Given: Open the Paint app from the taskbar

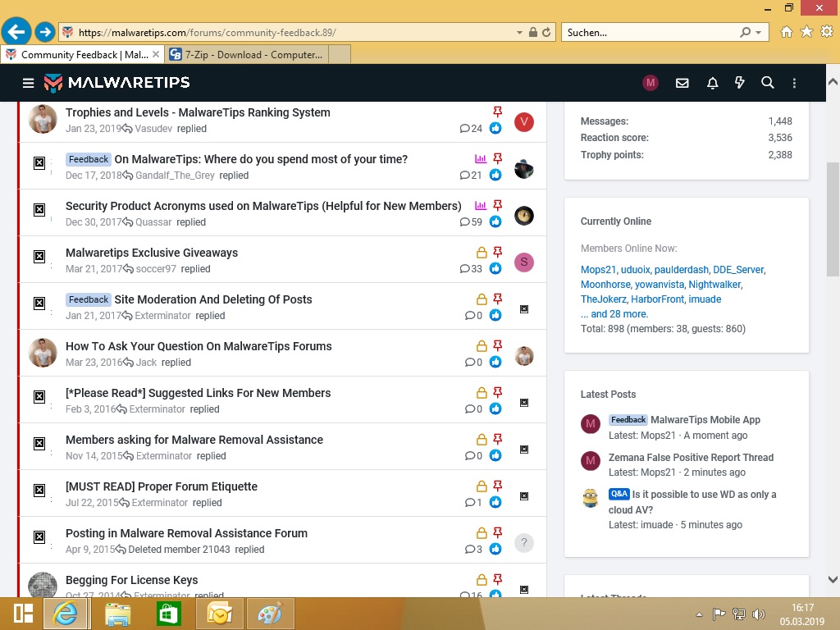Looking at the screenshot, I should [x=269, y=614].
